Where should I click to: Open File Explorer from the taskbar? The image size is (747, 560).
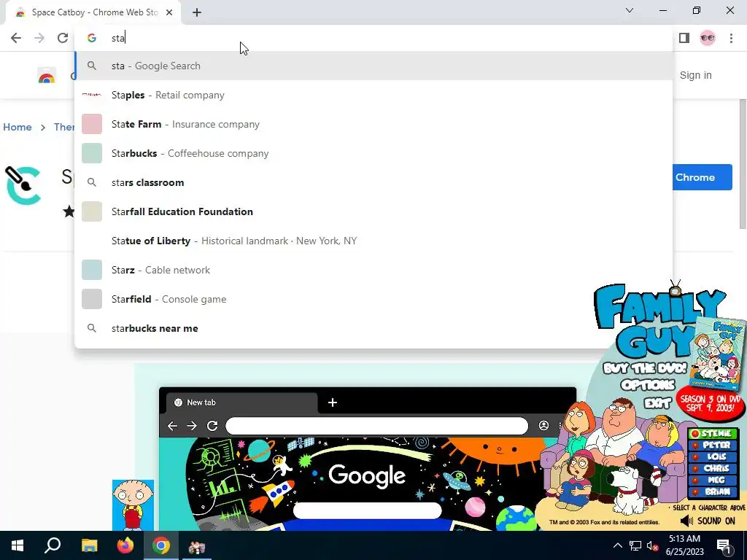pyautogui.click(x=89, y=545)
